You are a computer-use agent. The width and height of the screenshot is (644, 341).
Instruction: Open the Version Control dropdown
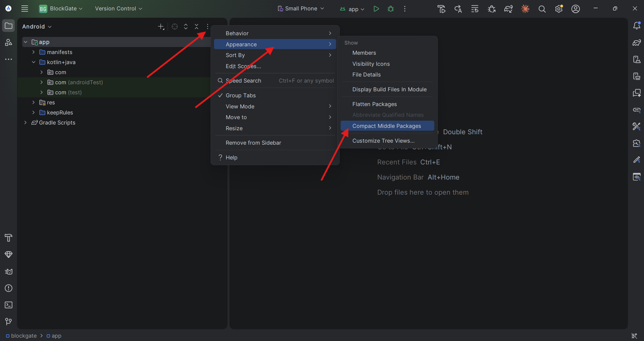click(118, 9)
